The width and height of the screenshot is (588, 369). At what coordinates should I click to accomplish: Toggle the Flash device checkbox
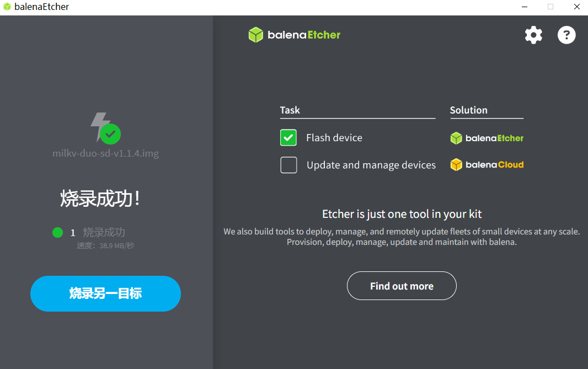[x=288, y=138]
